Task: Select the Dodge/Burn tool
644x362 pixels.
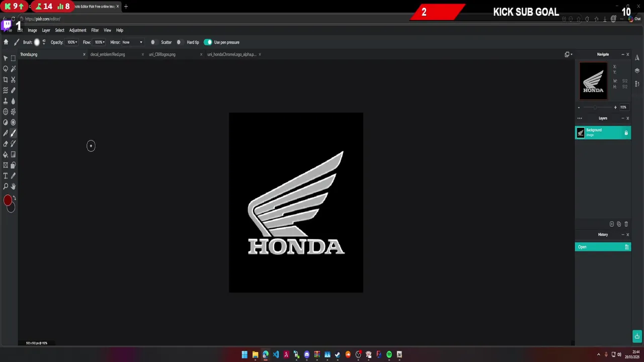Action: coord(6,122)
